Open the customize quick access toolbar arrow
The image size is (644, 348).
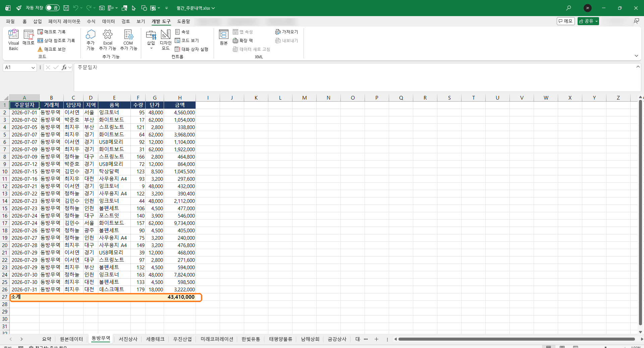(166, 8)
